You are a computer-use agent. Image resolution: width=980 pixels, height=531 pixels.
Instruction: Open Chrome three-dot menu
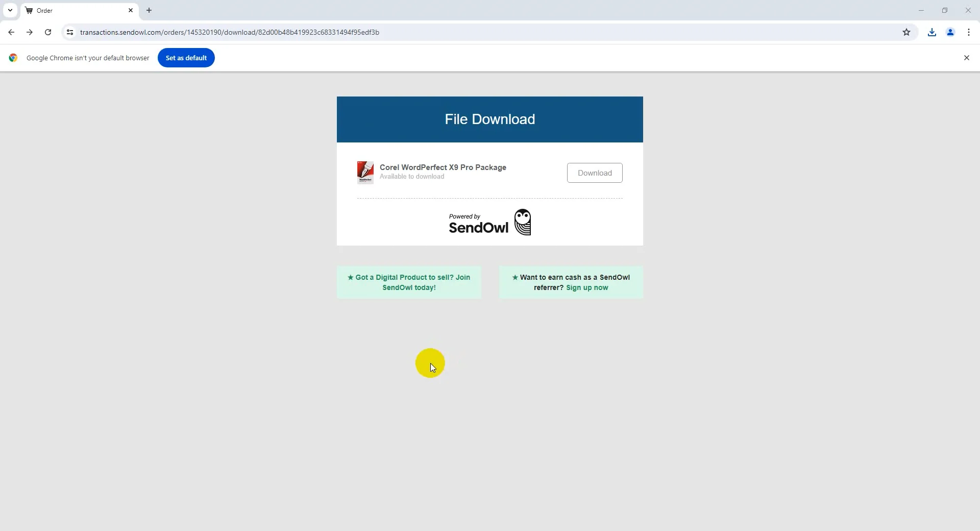pos(969,32)
